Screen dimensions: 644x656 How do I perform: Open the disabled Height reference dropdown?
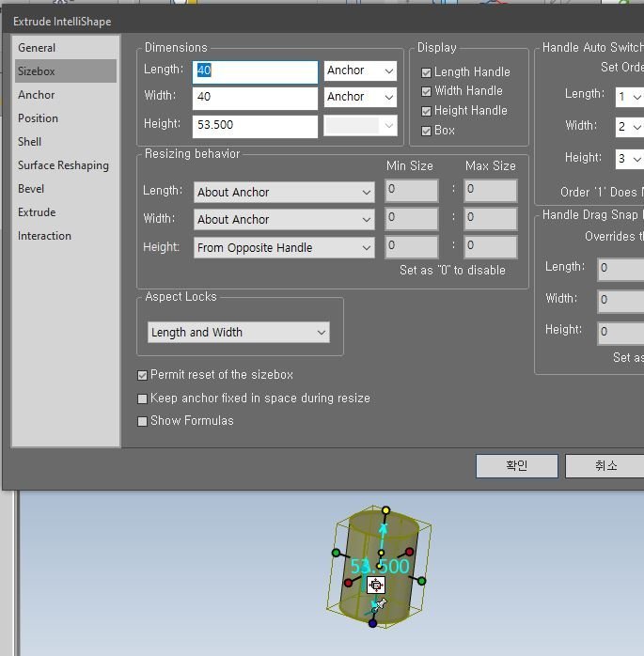click(x=360, y=126)
